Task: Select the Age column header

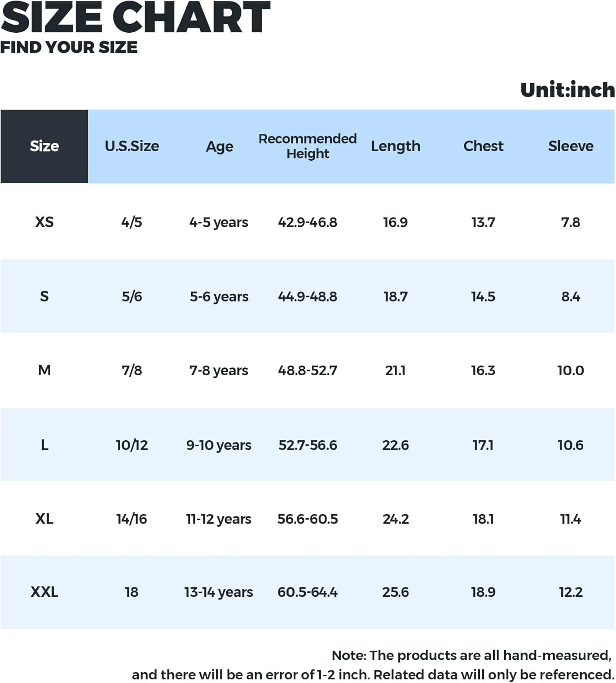Action: [219, 147]
